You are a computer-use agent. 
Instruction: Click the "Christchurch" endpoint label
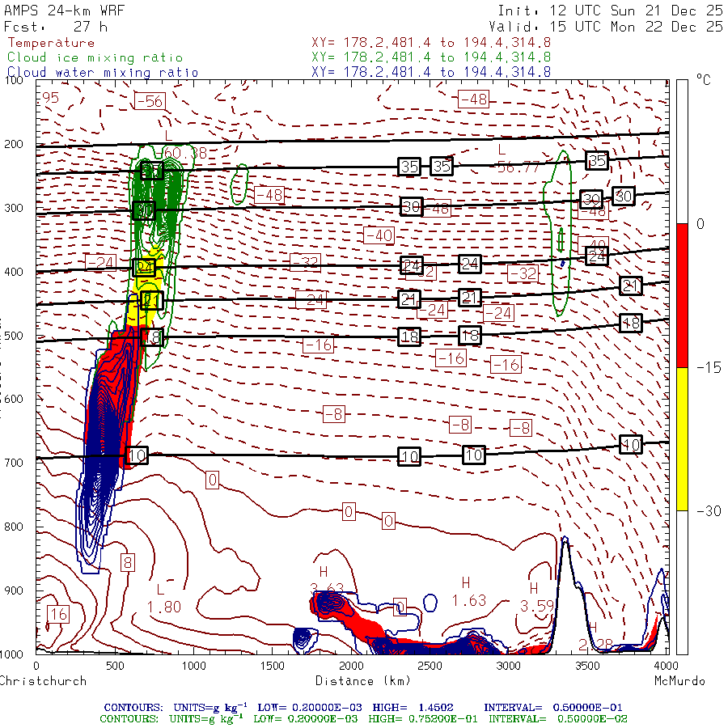point(43,681)
